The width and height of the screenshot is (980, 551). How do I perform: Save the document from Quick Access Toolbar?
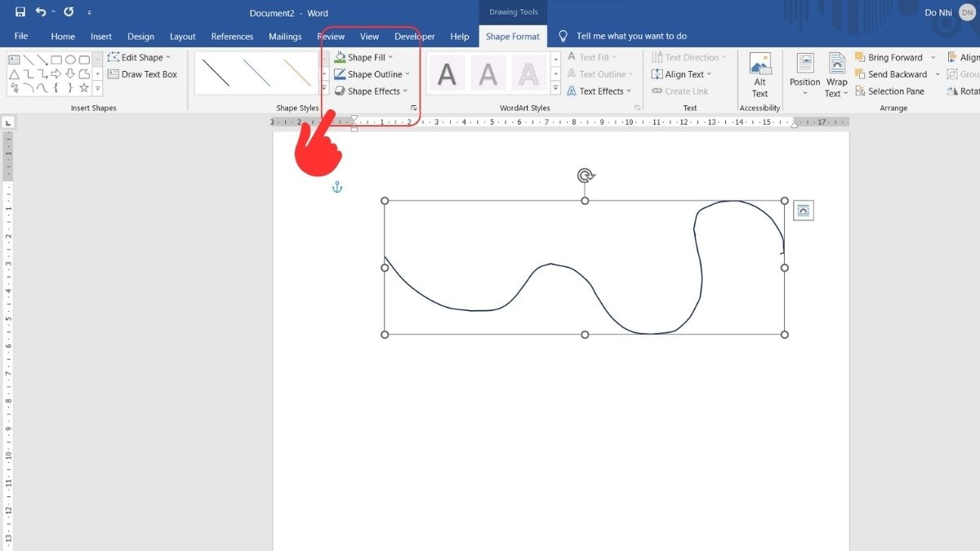pos(20,12)
